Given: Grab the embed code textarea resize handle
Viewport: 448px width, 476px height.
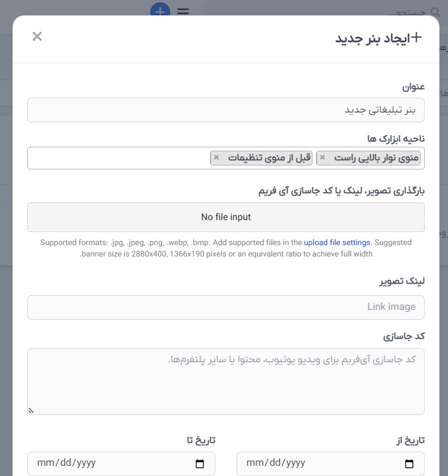Looking at the screenshot, I should pyautogui.click(x=31, y=411).
